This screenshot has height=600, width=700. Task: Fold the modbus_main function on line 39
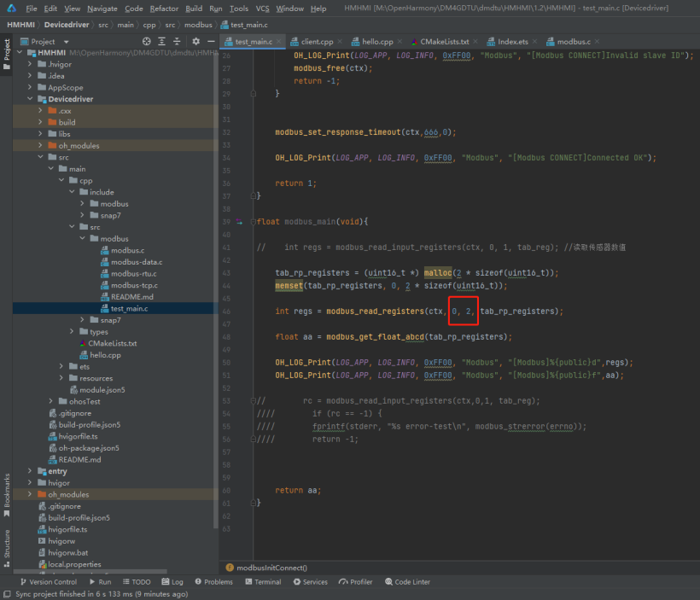254,222
